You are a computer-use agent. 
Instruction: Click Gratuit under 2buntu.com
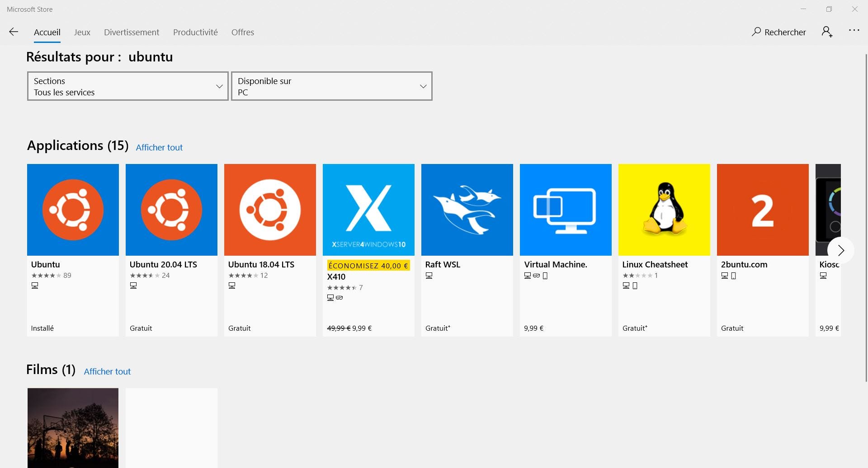(x=732, y=328)
